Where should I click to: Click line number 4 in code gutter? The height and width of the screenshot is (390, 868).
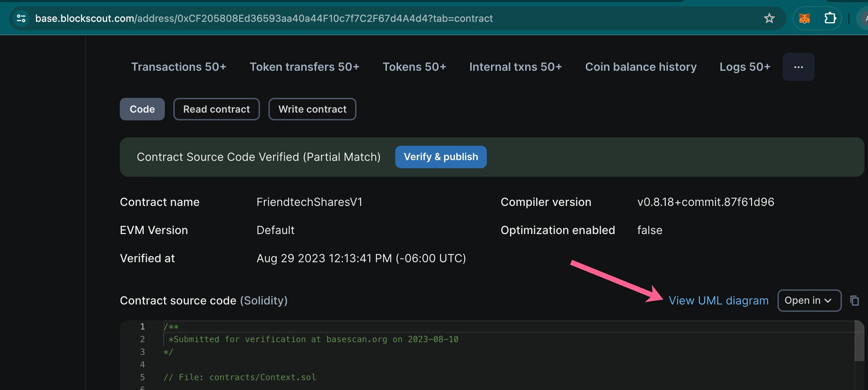coord(142,364)
